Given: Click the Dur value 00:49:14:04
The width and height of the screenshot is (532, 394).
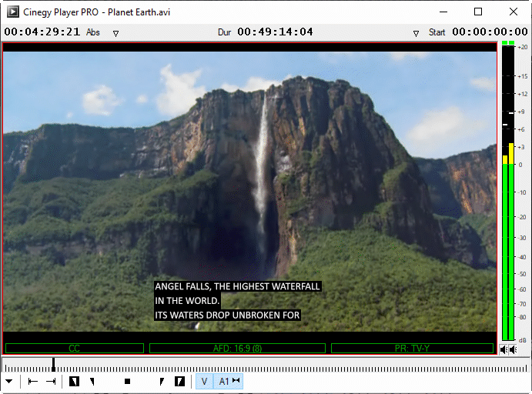Looking at the screenshot, I should (x=275, y=32).
